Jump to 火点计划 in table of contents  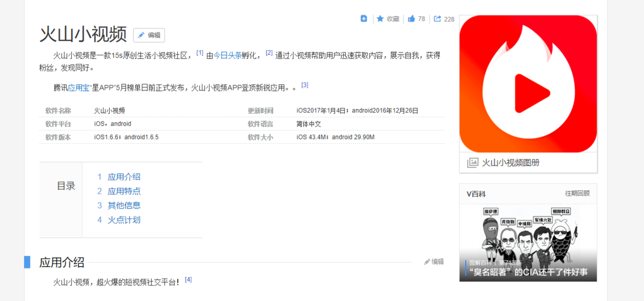click(124, 220)
